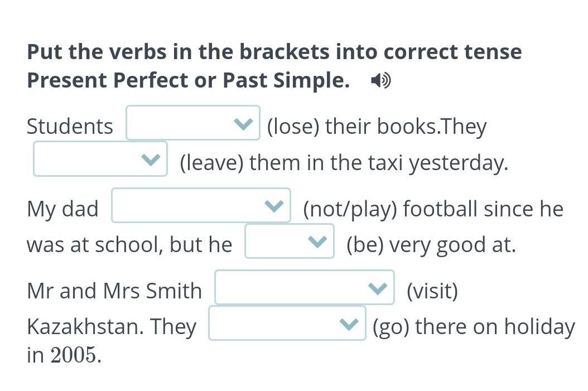Screen dimensions: 588x391
Task: Click the chevron arrow in the (lose) dropdown
Action: click(244, 123)
